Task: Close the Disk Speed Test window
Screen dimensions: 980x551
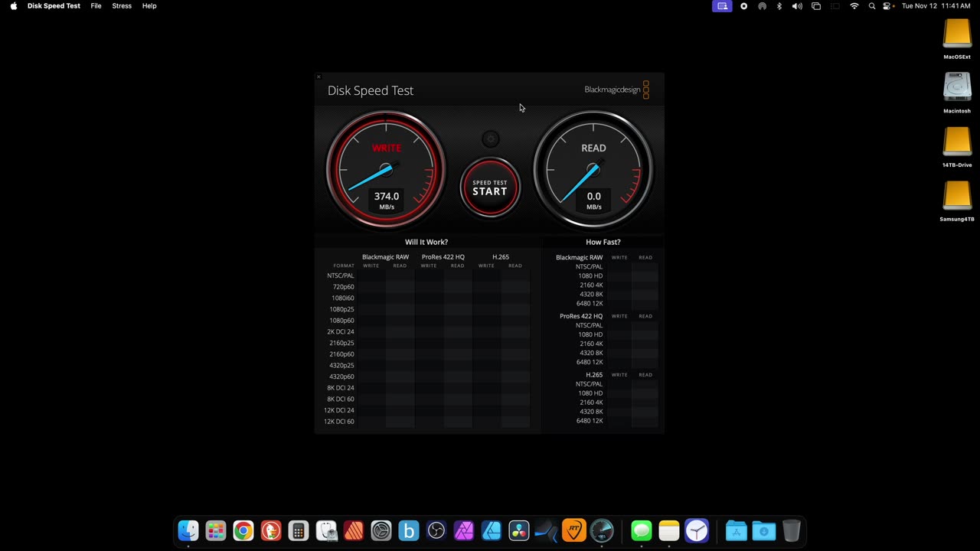Action: pyautogui.click(x=318, y=77)
